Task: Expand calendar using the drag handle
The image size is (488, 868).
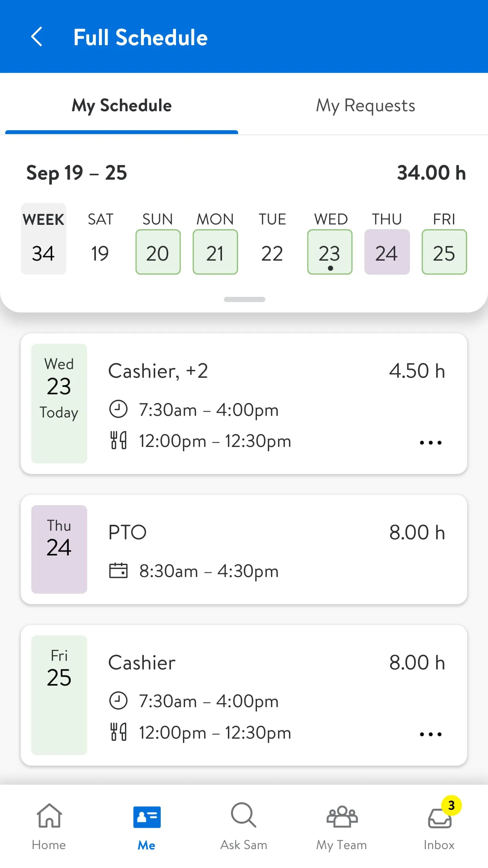Action: point(244,300)
